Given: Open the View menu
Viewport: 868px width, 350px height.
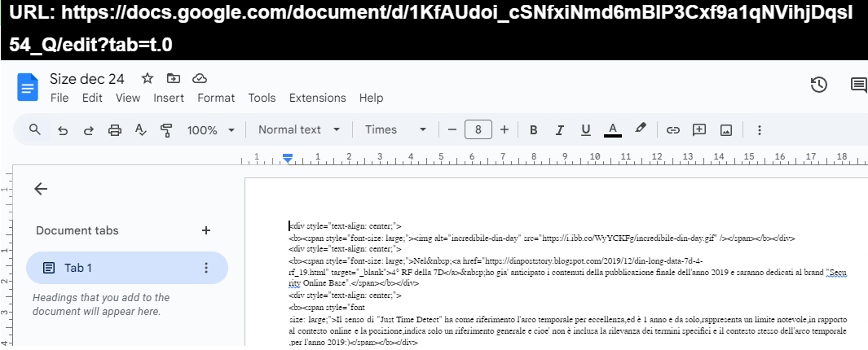Looking at the screenshot, I should [x=128, y=98].
